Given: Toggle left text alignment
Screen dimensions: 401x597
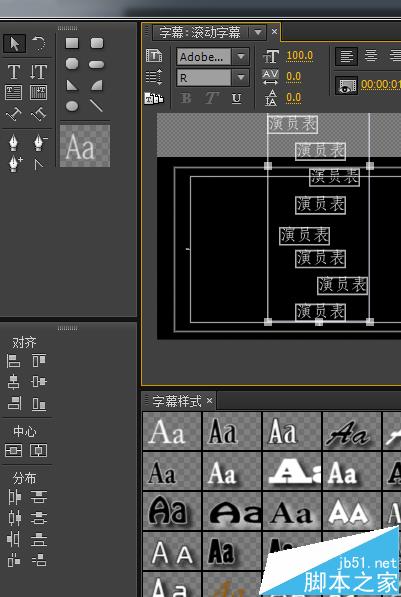Looking at the screenshot, I should click(346, 56).
